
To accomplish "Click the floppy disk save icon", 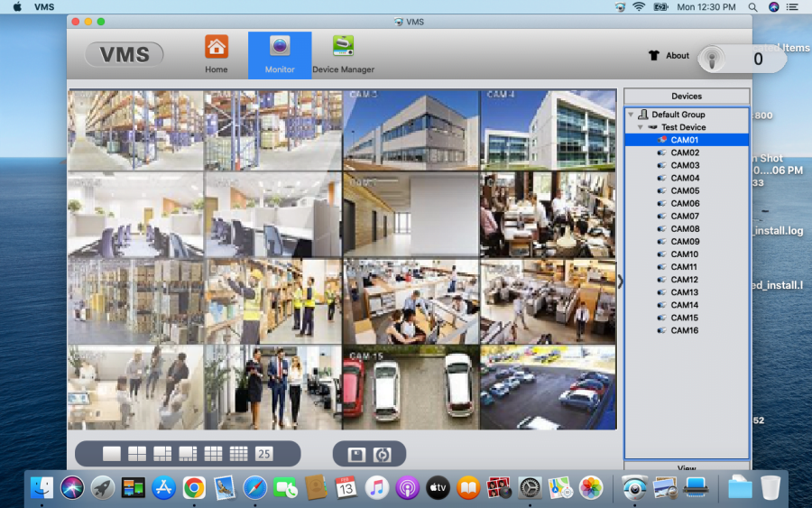I will pos(356,455).
